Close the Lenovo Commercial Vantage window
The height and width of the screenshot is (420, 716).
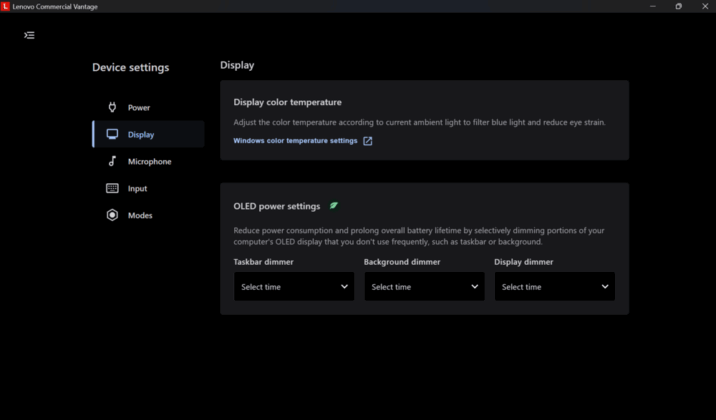point(705,6)
